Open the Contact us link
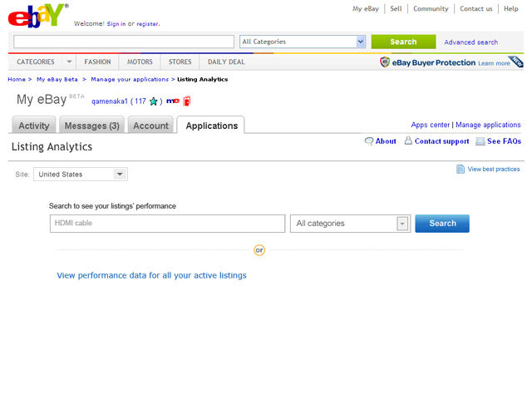532x399 pixels. click(476, 9)
